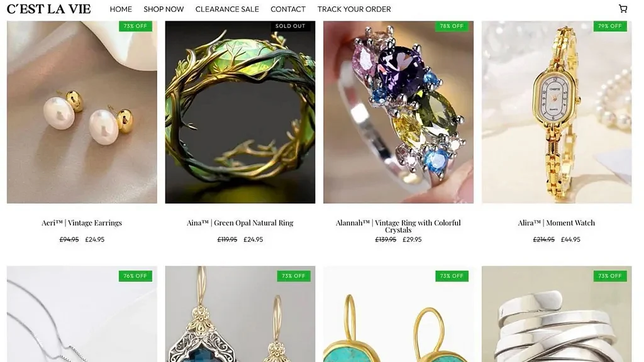The image size is (644, 362).
Task: View the pearl Vintage Earrings photo
Action: coord(82,112)
